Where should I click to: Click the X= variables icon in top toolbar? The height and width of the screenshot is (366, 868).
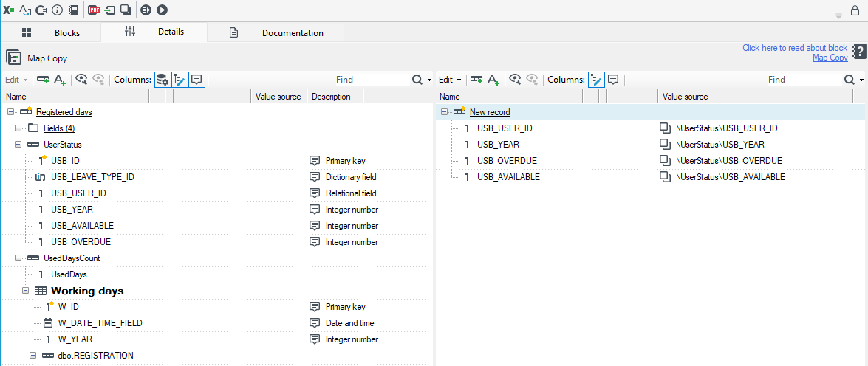tap(9, 10)
